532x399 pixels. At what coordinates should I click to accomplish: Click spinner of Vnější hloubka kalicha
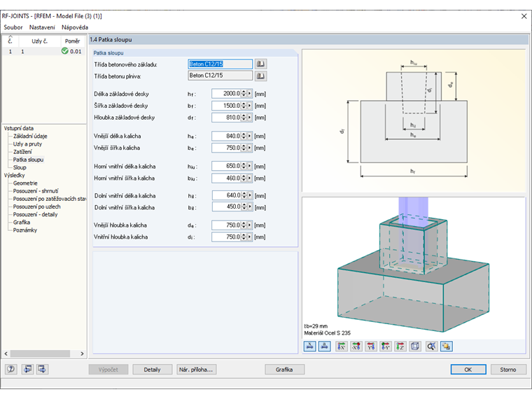[244, 225]
